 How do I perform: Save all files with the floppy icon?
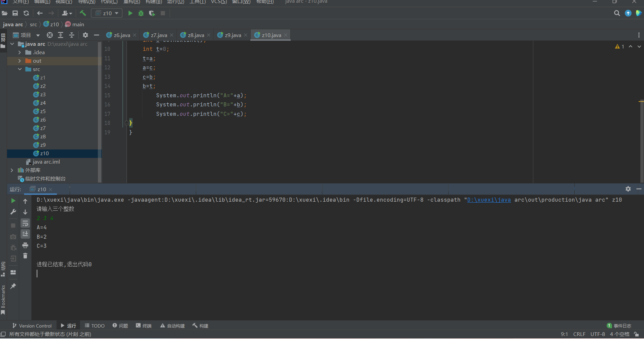[15, 13]
